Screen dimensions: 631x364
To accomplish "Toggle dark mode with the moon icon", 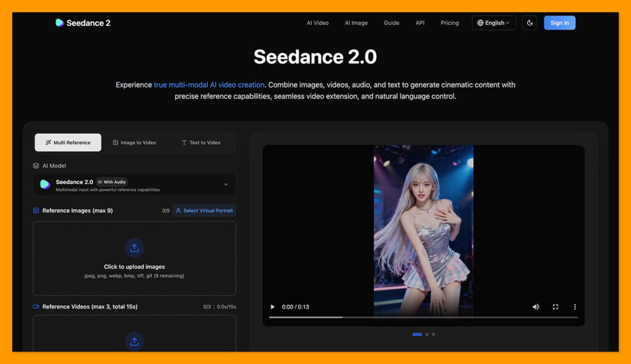I will 529,23.
